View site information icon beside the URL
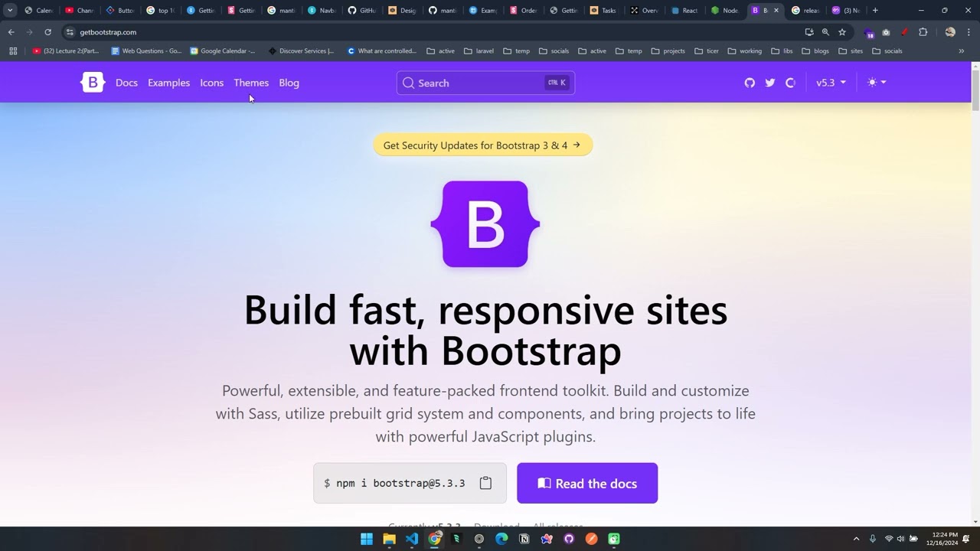 tap(70, 32)
